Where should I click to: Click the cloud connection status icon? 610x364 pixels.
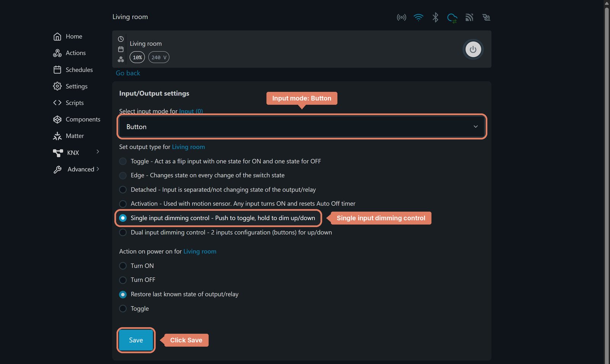(452, 18)
